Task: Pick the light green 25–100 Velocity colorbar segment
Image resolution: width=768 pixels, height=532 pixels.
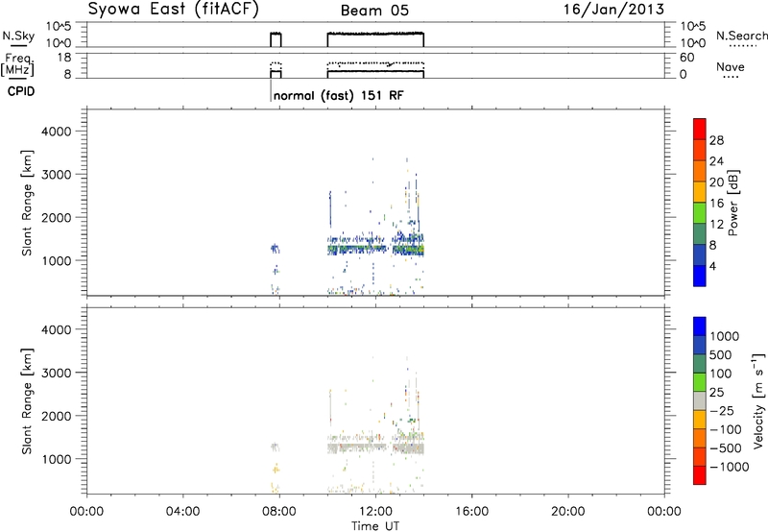Action: tap(700, 382)
